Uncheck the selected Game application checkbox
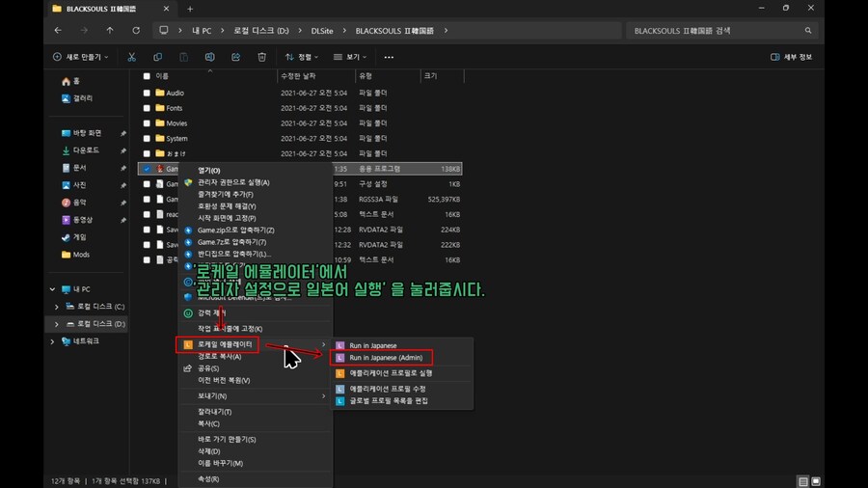868x488 pixels. (x=147, y=169)
